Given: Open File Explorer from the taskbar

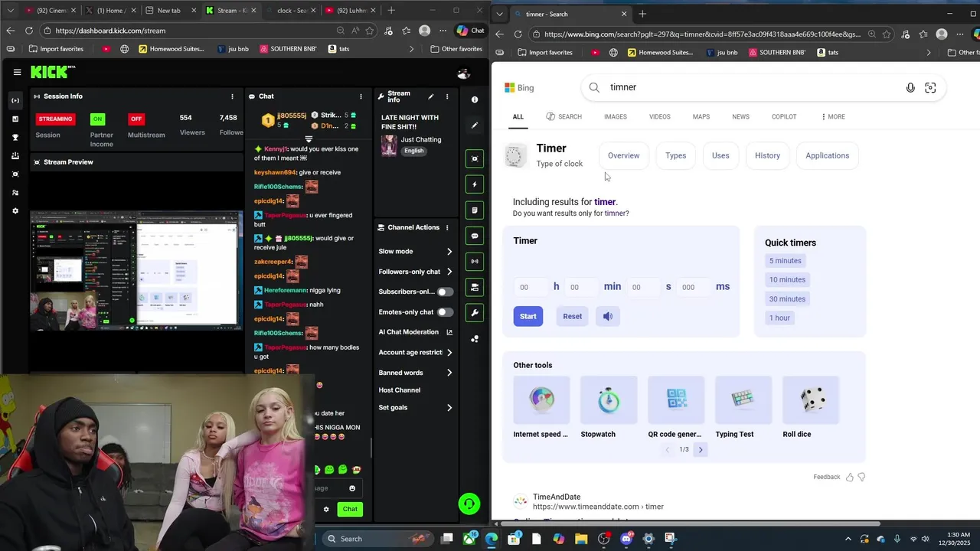Looking at the screenshot, I should pyautogui.click(x=580, y=539).
